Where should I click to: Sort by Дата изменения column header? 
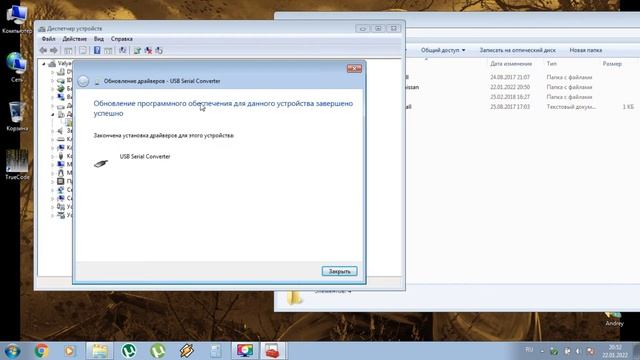[x=511, y=64]
